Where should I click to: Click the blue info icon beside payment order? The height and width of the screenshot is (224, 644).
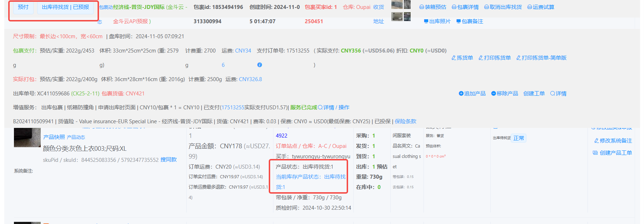point(259,65)
